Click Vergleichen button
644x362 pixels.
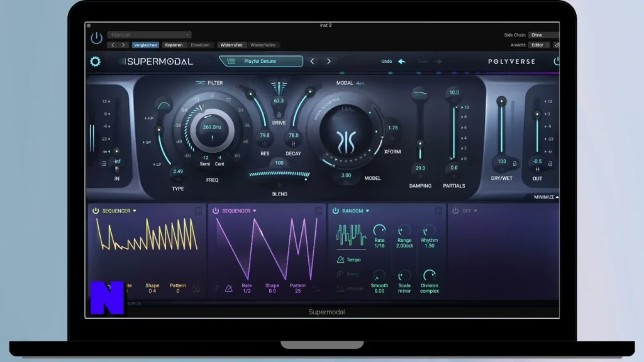click(x=145, y=45)
